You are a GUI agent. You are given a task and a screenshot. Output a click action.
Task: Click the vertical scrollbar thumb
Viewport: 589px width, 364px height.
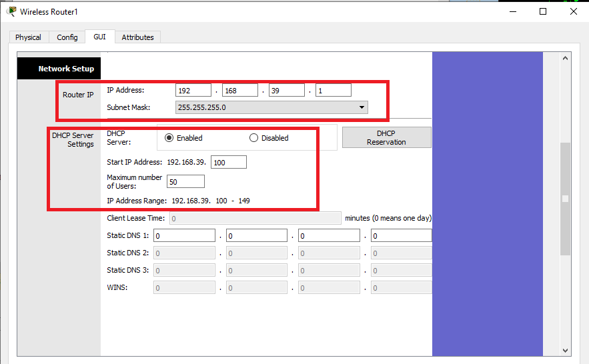click(566, 199)
